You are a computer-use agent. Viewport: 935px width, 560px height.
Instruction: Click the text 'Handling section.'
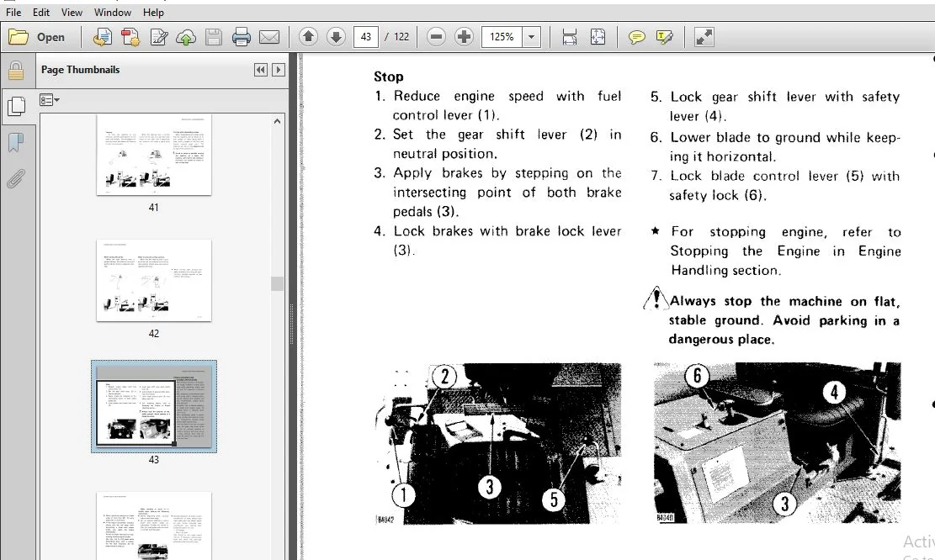725,271
